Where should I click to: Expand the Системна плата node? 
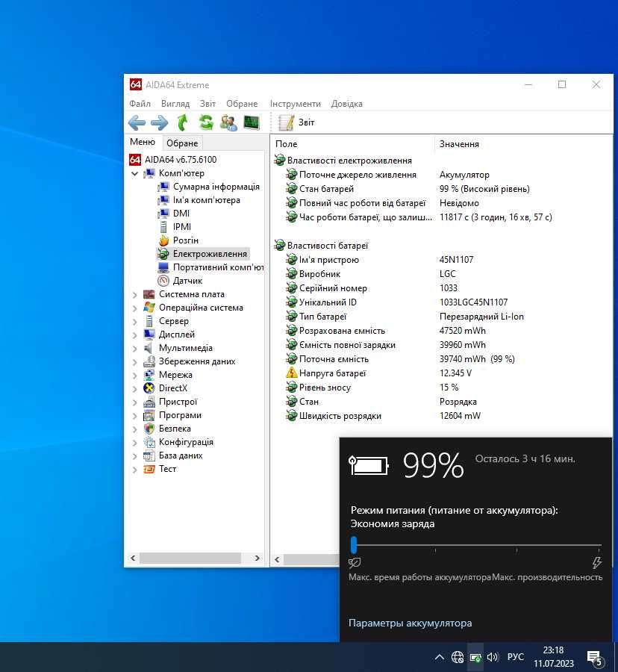point(134,295)
